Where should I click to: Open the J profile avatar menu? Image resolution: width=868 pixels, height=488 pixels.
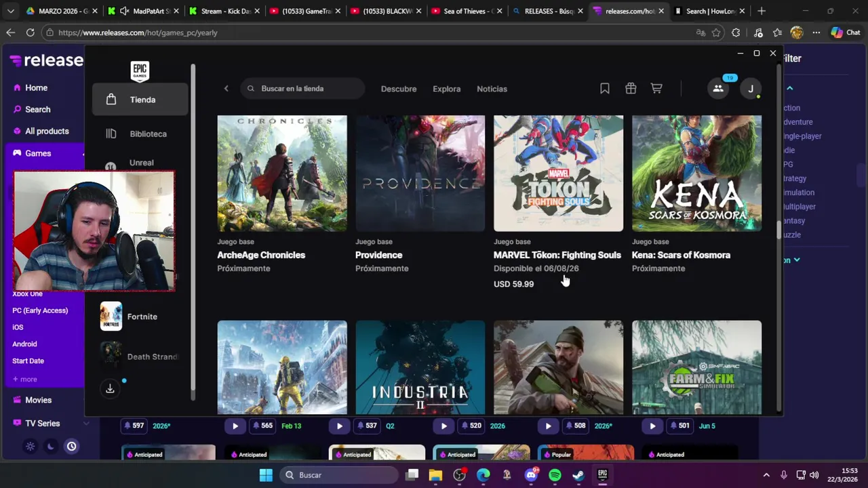click(x=751, y=89)
